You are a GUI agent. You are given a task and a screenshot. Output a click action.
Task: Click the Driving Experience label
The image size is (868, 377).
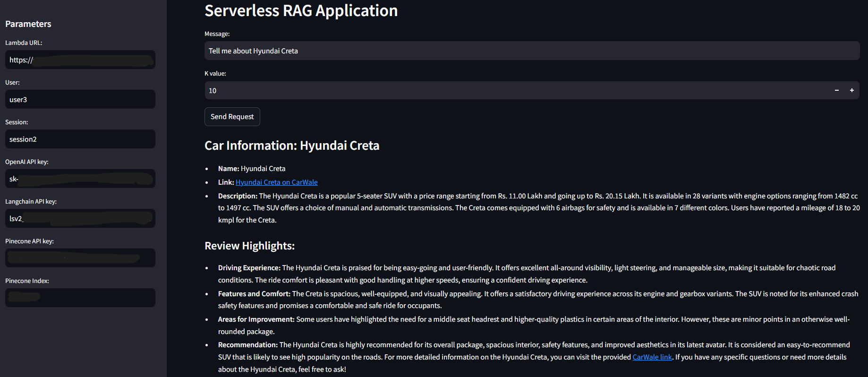point(249,268)
